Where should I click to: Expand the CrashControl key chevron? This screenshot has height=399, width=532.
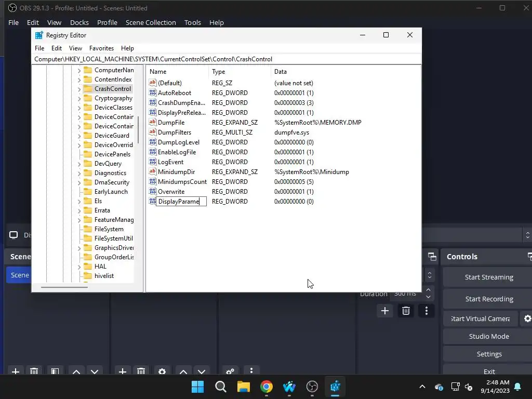pyautogui.click(x=79, y=89)
